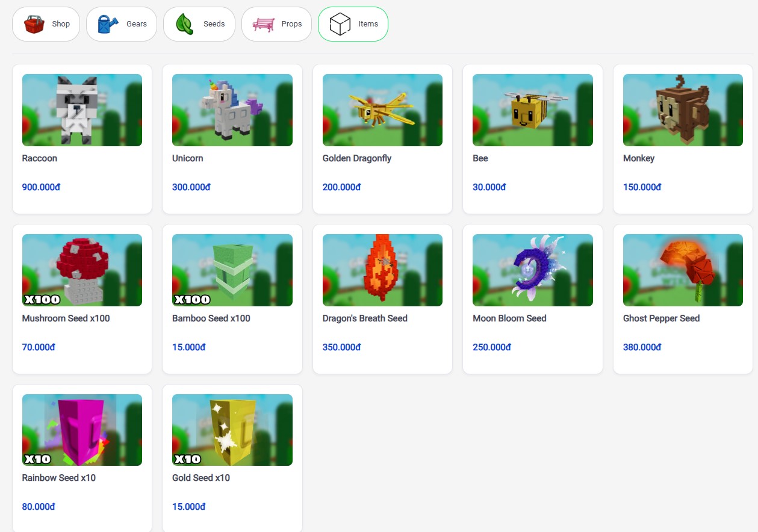Click the 250.000đ Moon Bloom price
Image resolution: width=758 pixels, height=532 pixels.
point(492,347)
